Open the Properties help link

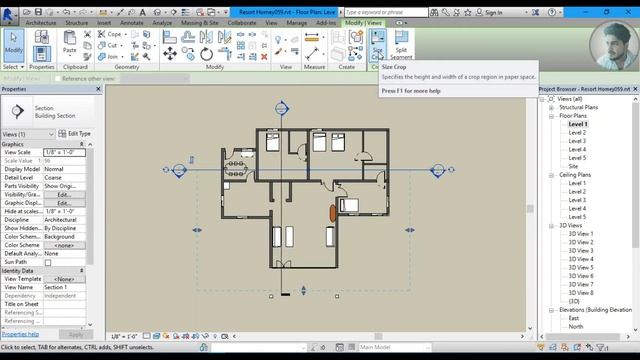click(x=20, y=334)
